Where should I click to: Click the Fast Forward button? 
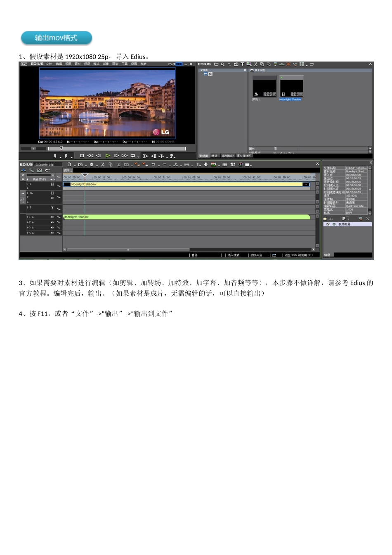pos(124,156)
